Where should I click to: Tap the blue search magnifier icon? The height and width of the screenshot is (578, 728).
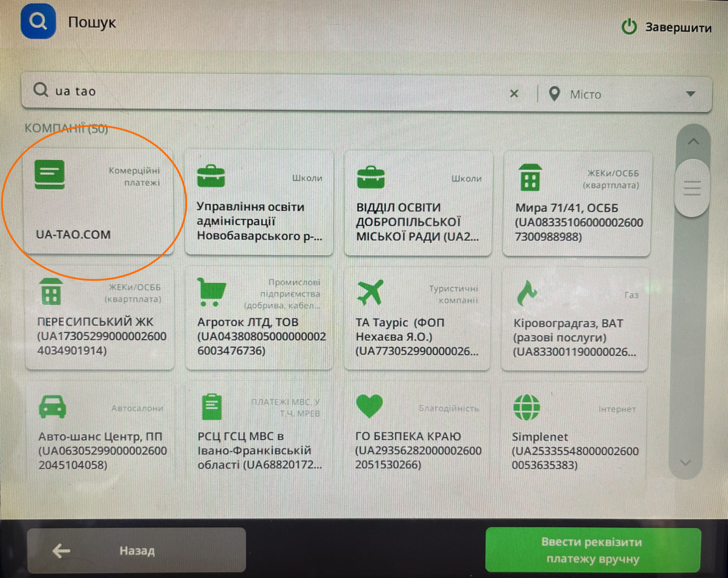(38, 21)
